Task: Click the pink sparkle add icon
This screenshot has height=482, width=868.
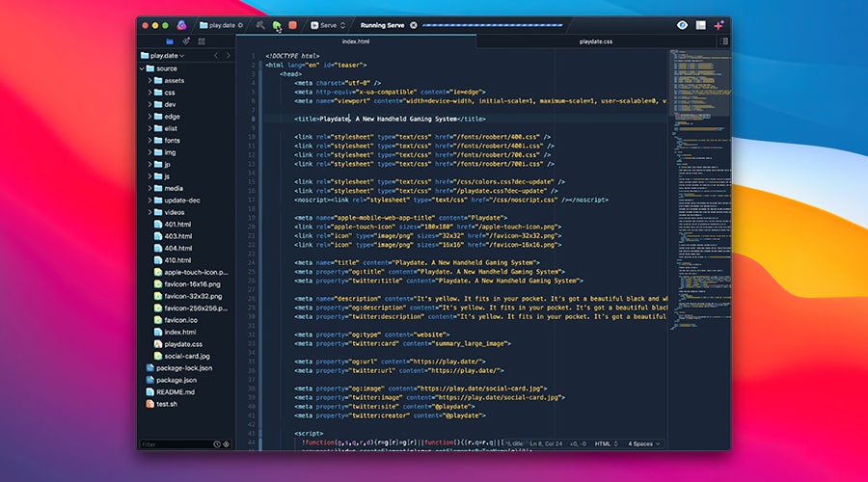Action: (719, 25)
